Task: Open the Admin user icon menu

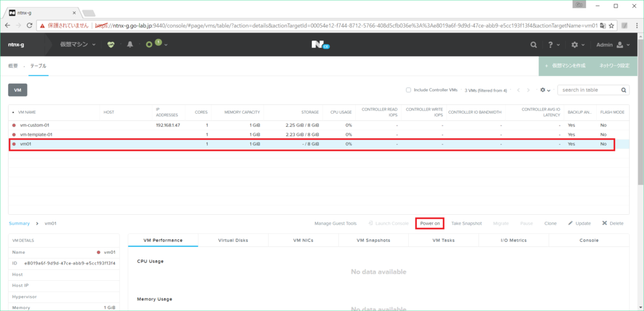Action: pyautogui.click(x=620, y=45)
